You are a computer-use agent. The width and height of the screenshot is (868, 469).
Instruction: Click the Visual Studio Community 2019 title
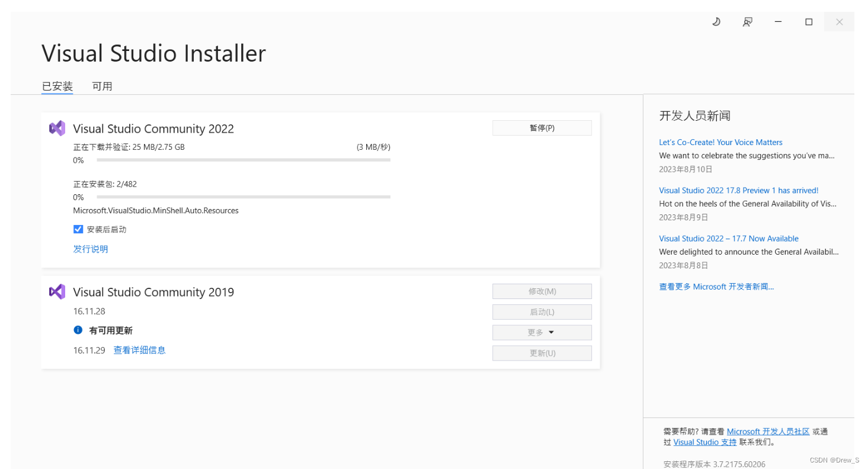pos(153,292)
